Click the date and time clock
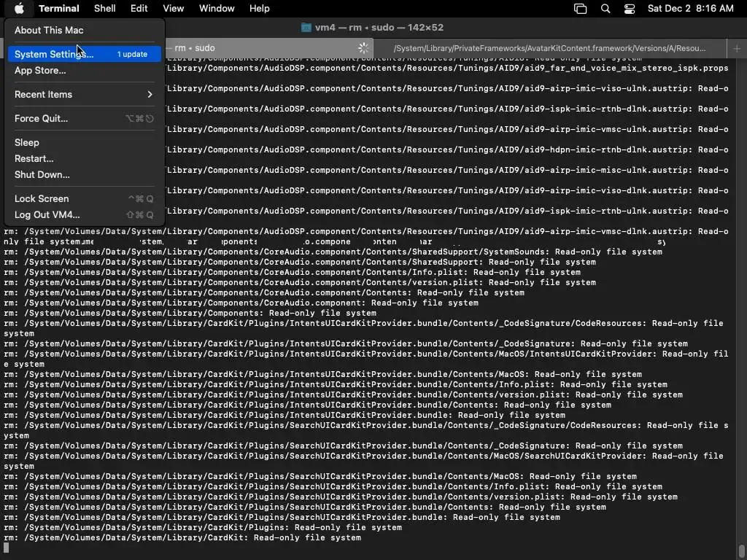Image resolution: width=747 pixels, height=560 pixels. pyautogui.click(x=690, y=8)
